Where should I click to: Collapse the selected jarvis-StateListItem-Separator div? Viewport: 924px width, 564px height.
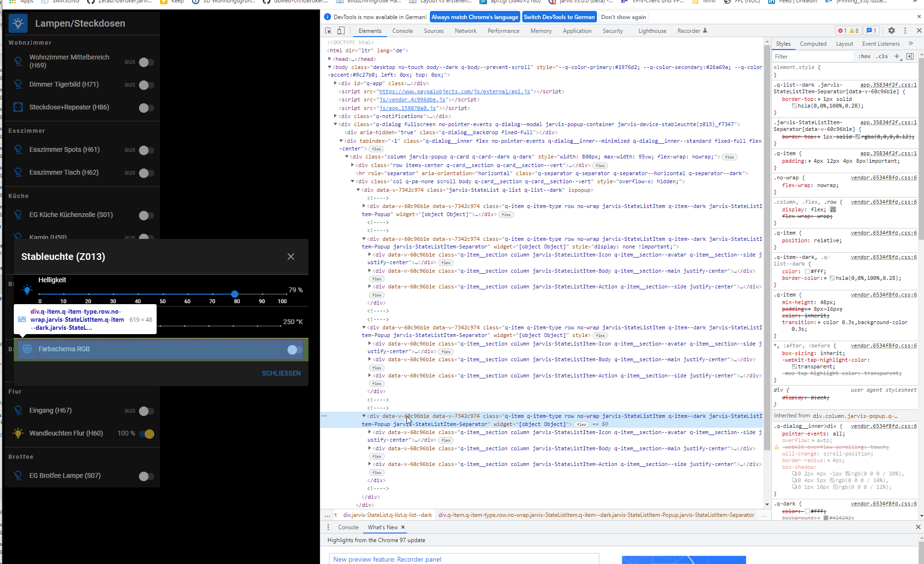pos(364,416)
